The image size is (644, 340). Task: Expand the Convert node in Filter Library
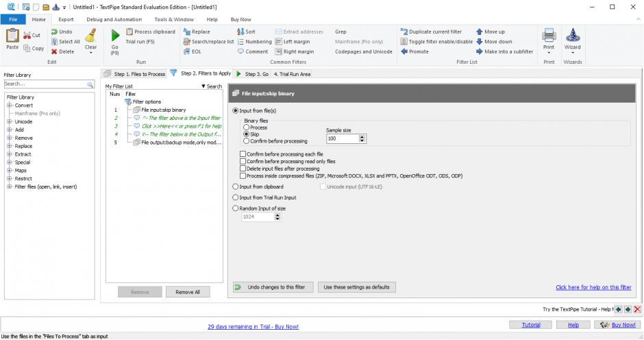click(9, 106)
